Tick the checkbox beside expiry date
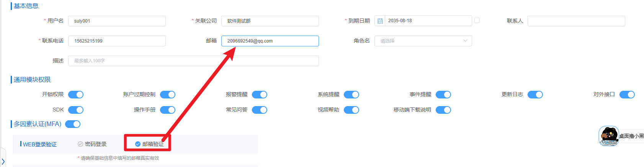The width and height of the screenshot is (644, 167). click(x=477, y=20)
